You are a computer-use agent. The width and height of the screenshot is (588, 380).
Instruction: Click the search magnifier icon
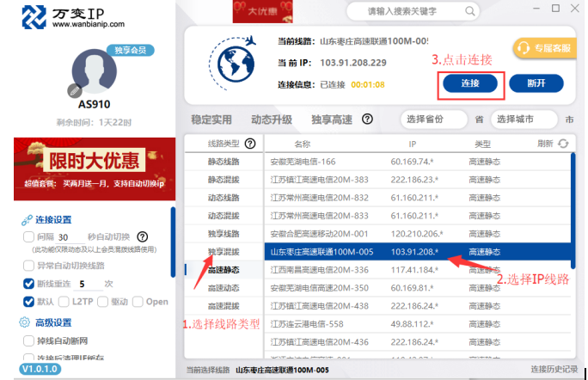coord(470,11)
